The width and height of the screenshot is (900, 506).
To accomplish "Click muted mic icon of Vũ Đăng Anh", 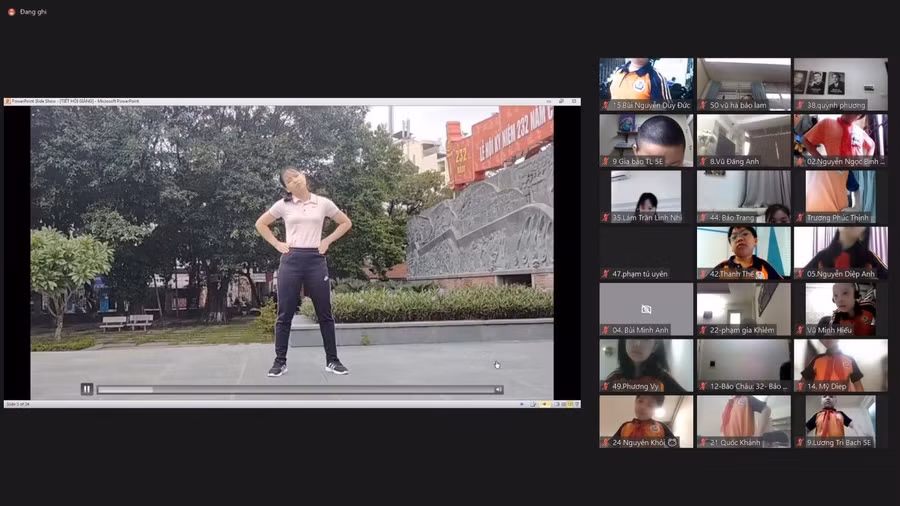I will tap(703, 161).
